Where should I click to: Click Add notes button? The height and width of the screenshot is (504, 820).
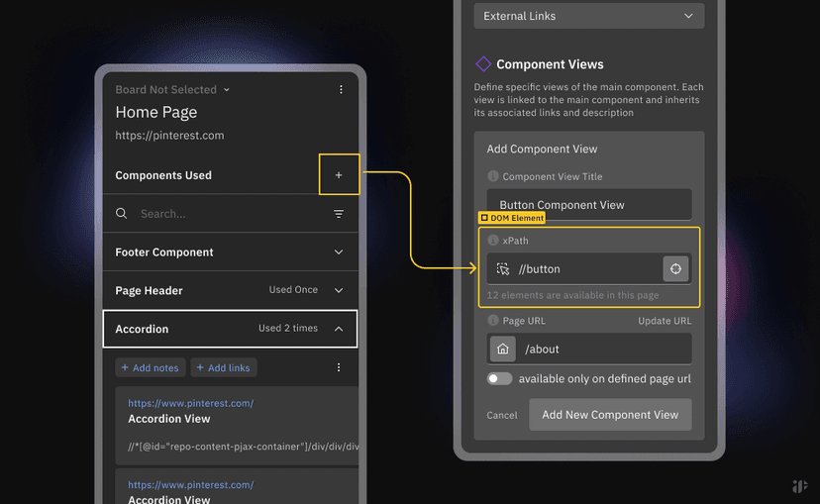click(151, 367)
